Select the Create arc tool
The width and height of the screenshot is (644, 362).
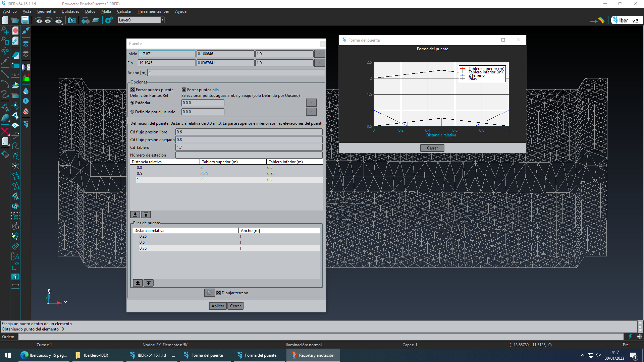tap(5, 84)
